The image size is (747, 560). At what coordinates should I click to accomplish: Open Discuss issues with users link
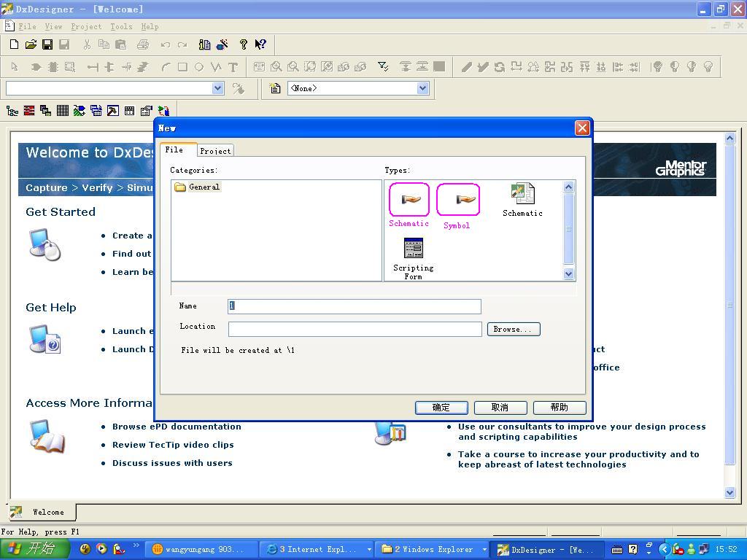(172, 463)
